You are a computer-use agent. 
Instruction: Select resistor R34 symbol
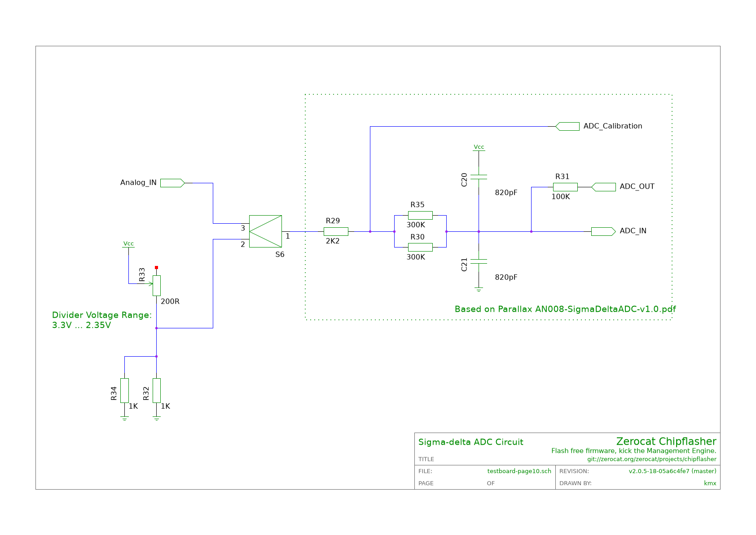coord(124,390)
